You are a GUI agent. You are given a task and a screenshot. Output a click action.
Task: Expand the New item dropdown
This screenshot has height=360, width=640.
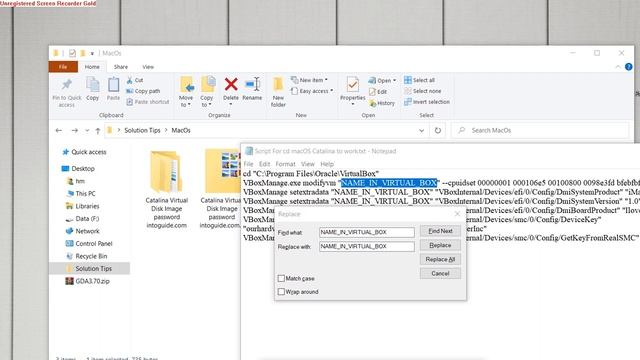pyautogui.click(x=326, y=80)
